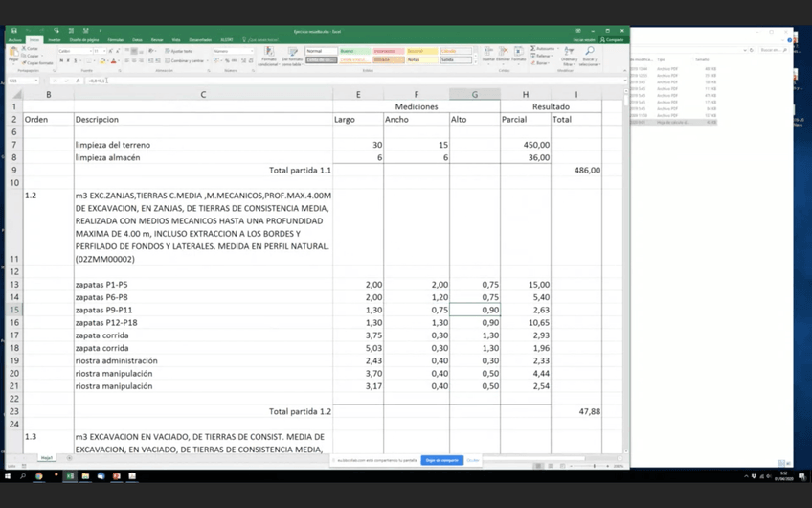Screen dimensions: 812x508
Task: Click the Compartir button
Action: click(x=614, y=39)
